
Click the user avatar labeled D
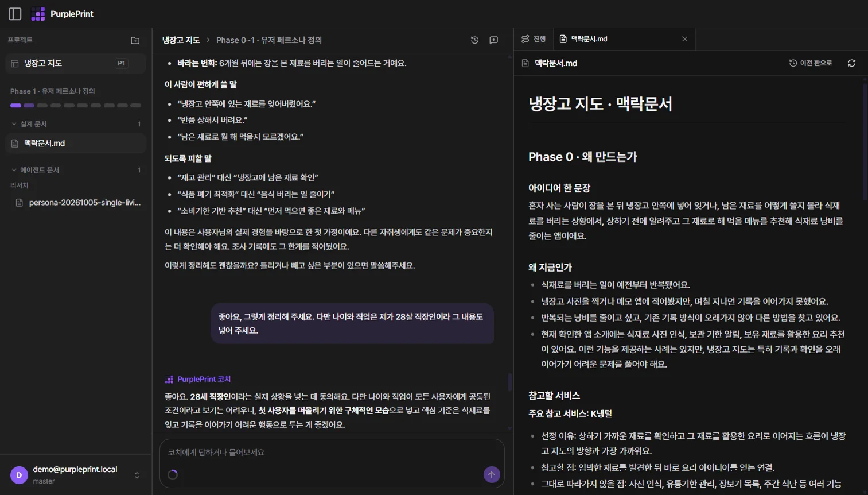pyautogui.click(x=19, y=475)
